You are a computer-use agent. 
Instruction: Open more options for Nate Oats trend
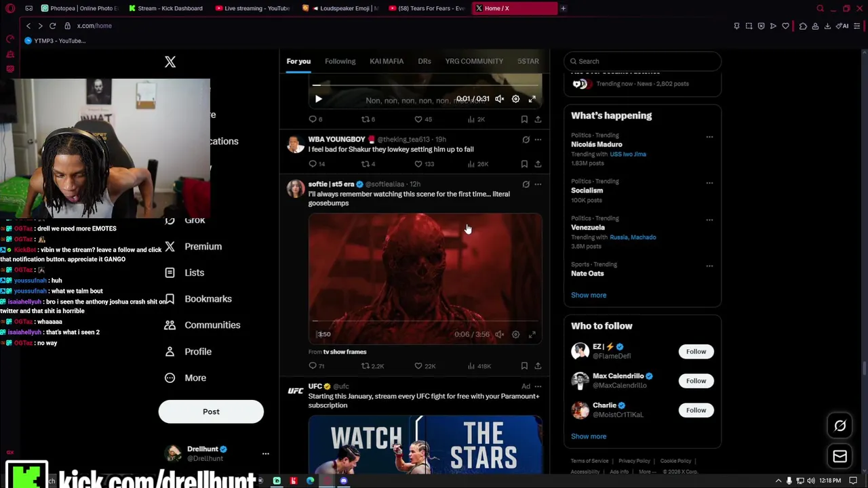tap(709, 266)
